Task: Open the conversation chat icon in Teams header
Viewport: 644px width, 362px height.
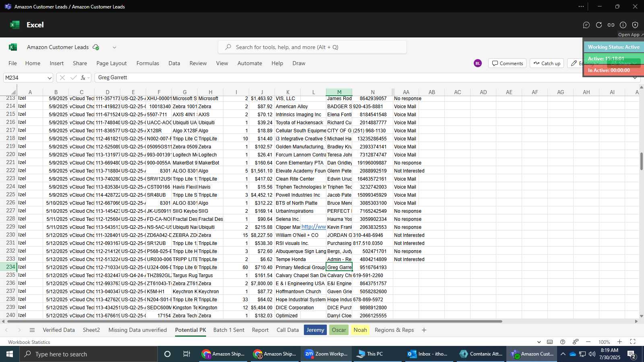Action: (x=586, y=25)
